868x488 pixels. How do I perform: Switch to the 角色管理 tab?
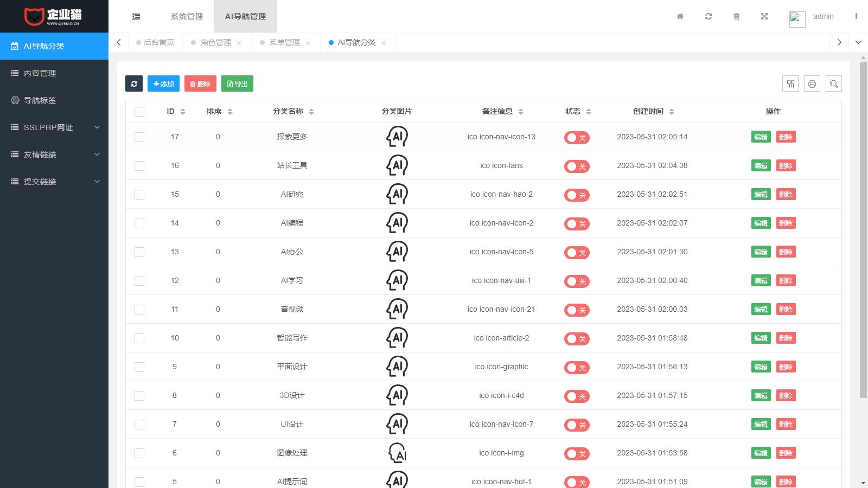[x=215, y=42]
